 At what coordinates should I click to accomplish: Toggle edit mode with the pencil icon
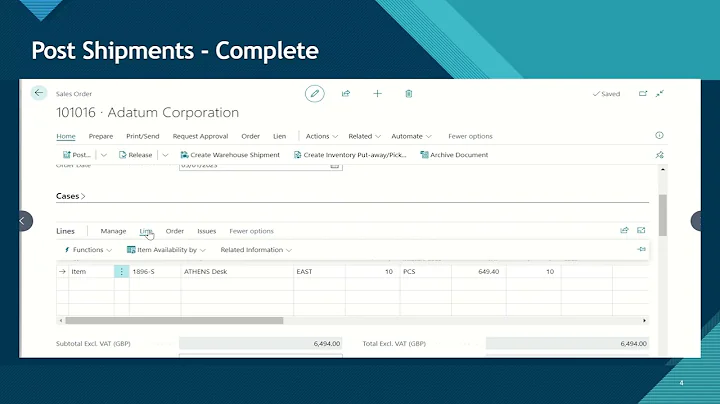315,94
